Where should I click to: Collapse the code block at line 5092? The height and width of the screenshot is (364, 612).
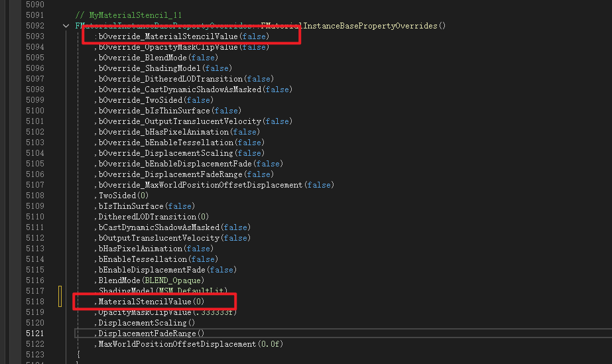pos(66,26)
